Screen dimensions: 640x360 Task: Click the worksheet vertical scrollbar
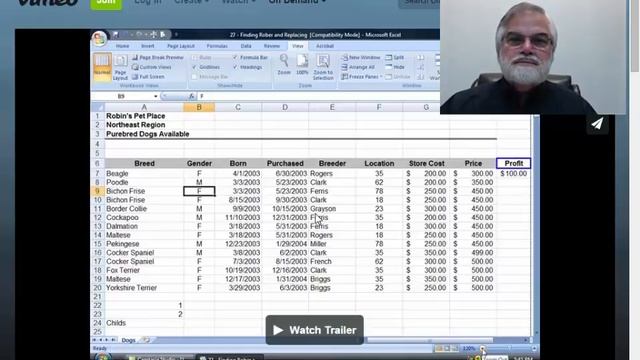coord(536,224)
